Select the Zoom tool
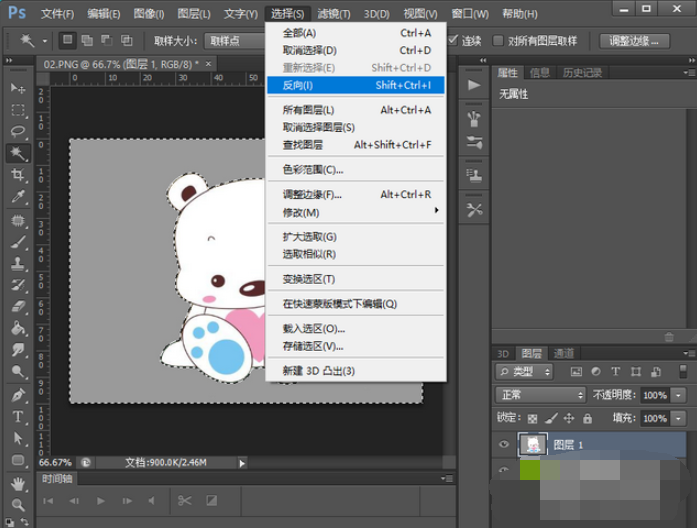The image size is (697, 528). [18, 505]
